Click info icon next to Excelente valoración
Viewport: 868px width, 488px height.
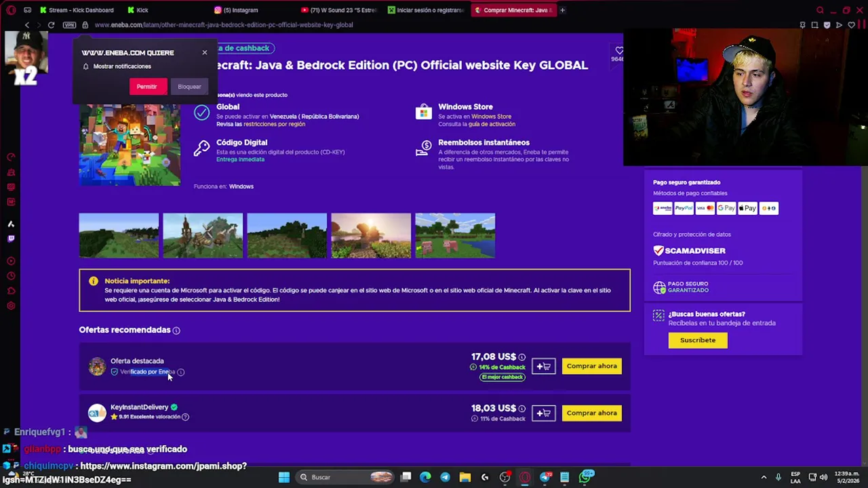185,417
